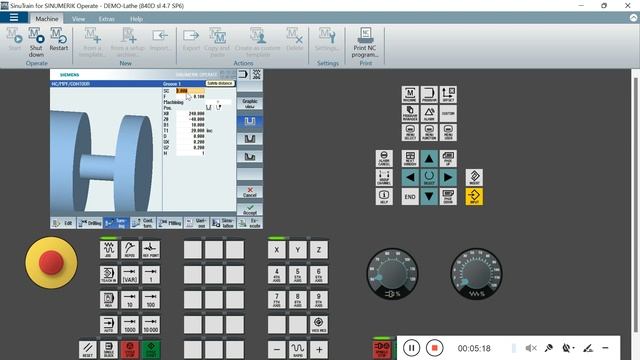Click the Accept softkey

click(250, 210)
